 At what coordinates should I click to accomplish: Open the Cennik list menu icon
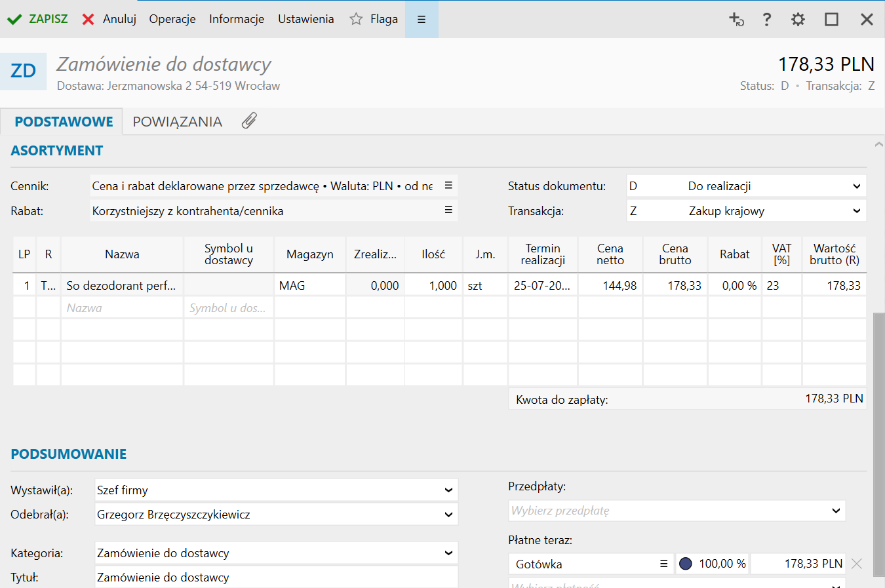click(448, 186)
